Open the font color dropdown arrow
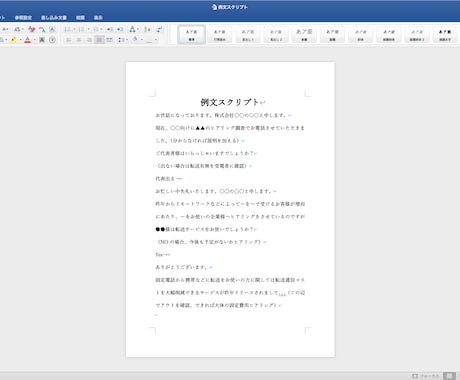 click(35, 40)
